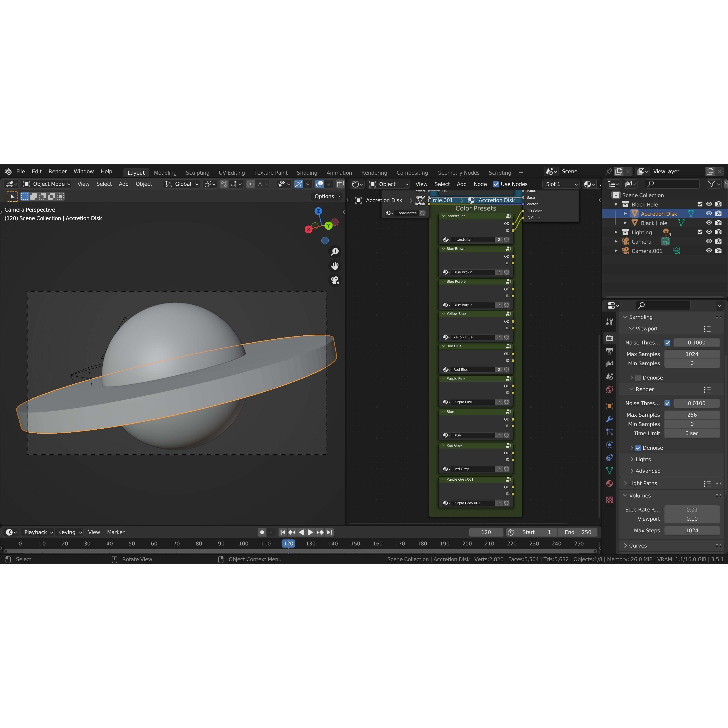Toggle Render Noise Threshold checkbox
The width and height of the screenshot is (728, 728).
(x=667, y=403)
